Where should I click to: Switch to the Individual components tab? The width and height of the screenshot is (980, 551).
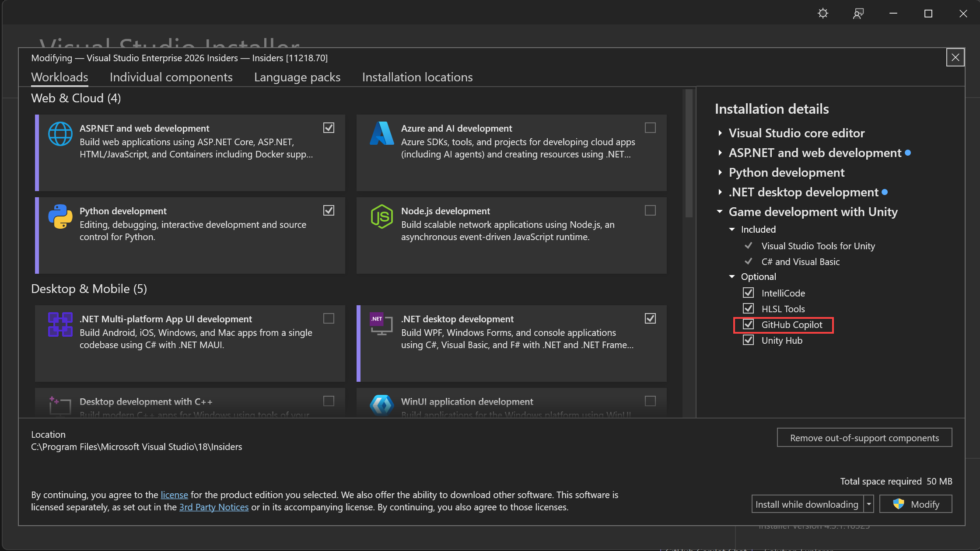(171, 77)
